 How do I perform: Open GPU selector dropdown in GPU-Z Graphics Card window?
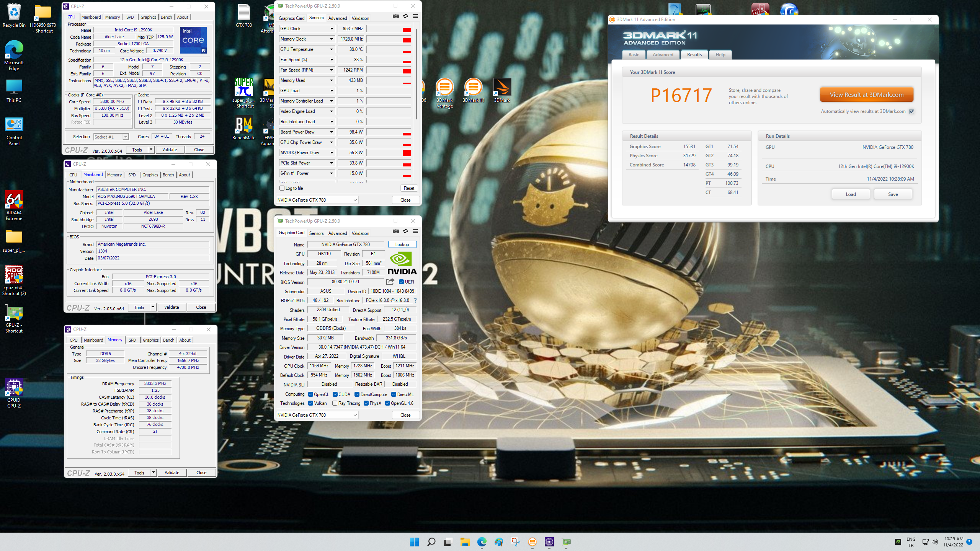(317, 415)
